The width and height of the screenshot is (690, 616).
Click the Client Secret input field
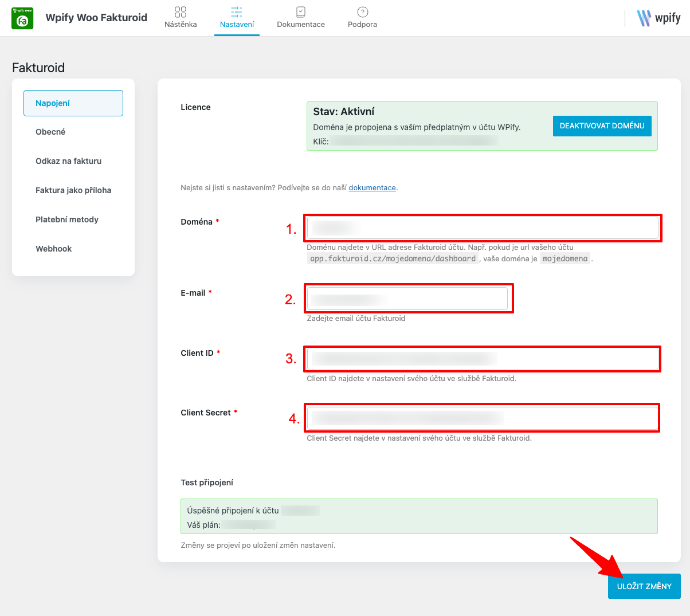pos(483,418)
